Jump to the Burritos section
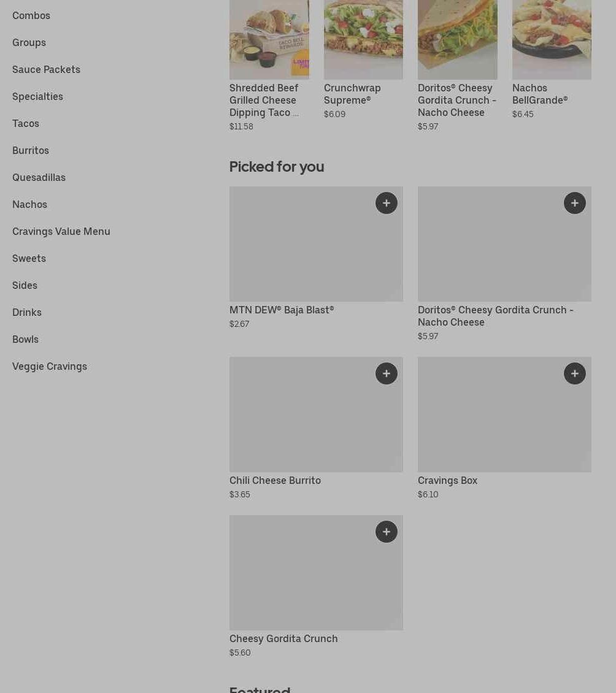Image resolution: width=616 pixels, height=693 pixels. click(x=31, y=150)
